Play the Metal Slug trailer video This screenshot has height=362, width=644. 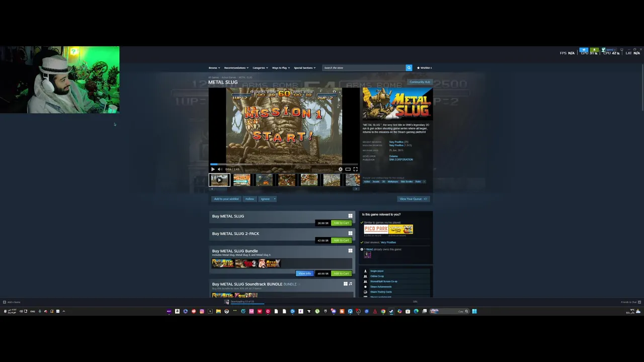point(213,169)
